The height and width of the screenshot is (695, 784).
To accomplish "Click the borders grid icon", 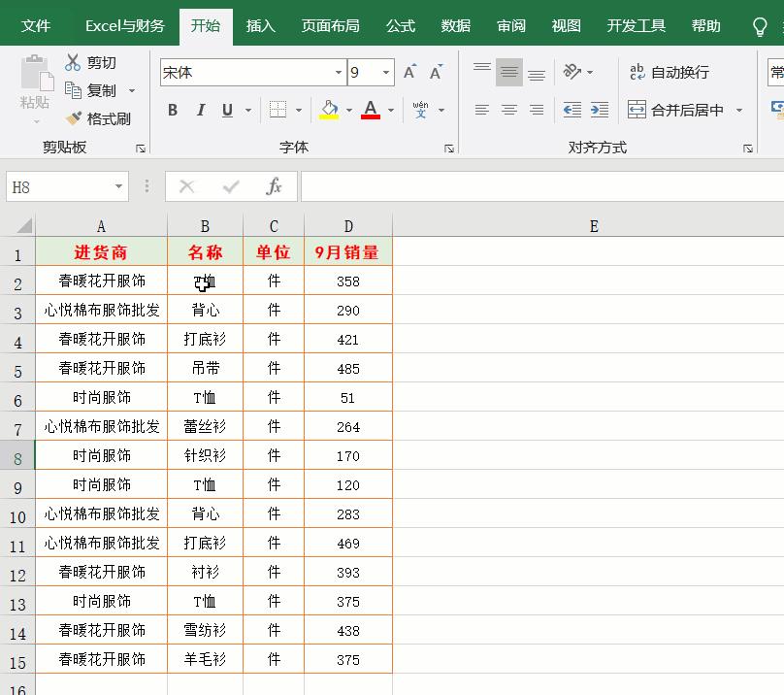I will point(278,110).
